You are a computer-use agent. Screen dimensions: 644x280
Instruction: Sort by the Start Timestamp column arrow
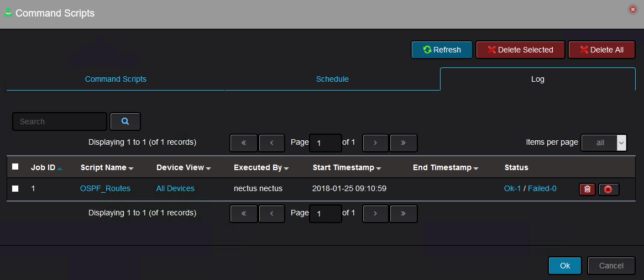[x=379, y=168]
